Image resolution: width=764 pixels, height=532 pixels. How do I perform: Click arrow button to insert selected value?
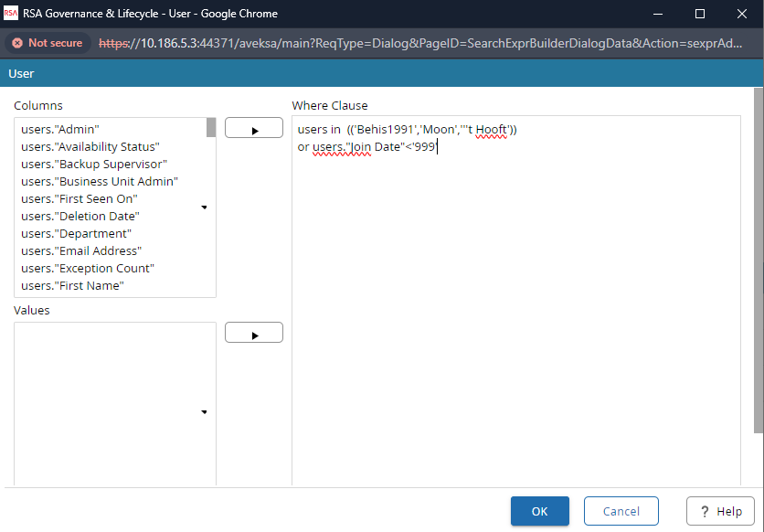[254, 333]
